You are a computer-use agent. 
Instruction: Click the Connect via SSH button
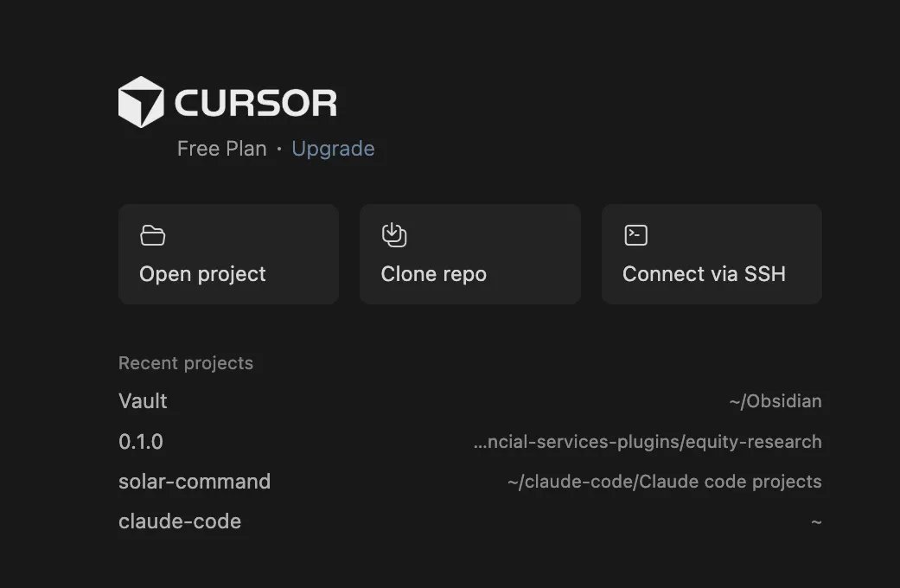(x=712, y=254)
